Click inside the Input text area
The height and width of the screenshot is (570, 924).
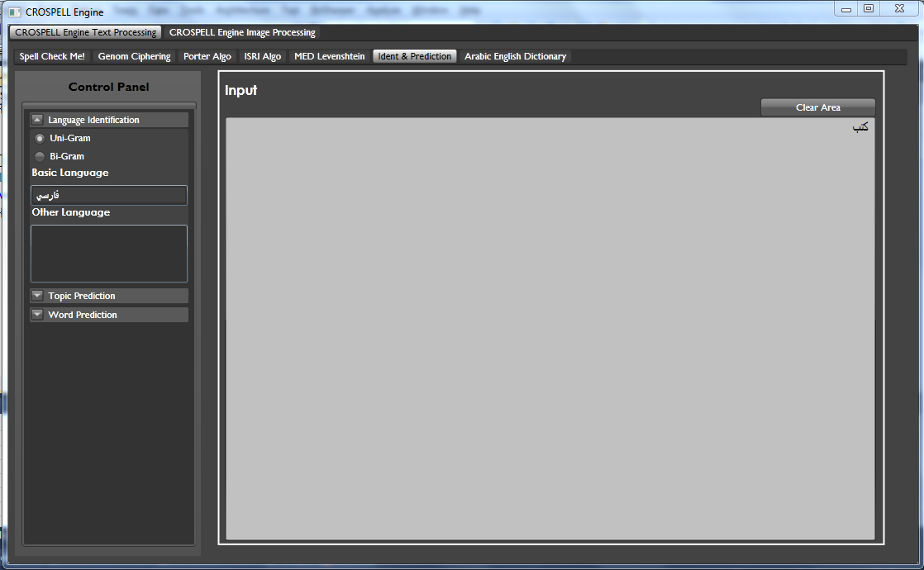[550, 330]
